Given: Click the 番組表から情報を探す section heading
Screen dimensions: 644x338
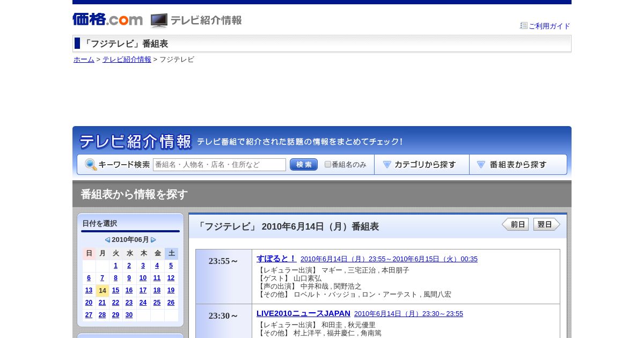Looking at the screenshot, I should 134,194.
